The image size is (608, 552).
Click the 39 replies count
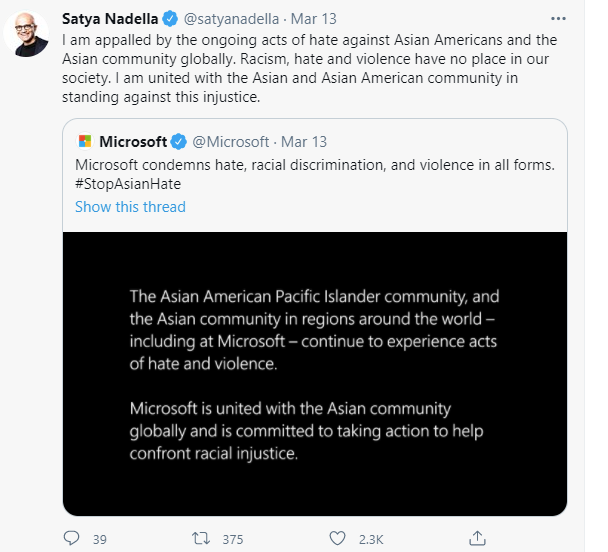pyautogui.click(x=99, y=539)
